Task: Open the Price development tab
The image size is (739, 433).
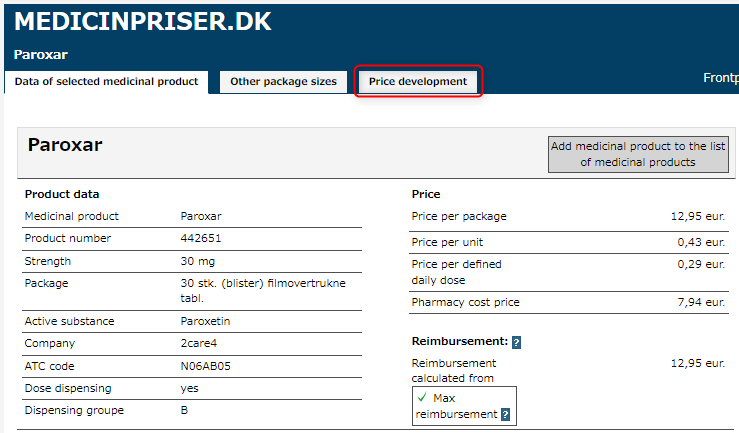Action: (418, 82)
